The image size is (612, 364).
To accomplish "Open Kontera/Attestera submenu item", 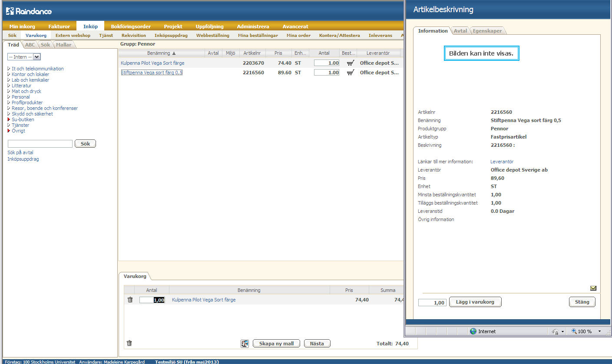I will (340, 35).
